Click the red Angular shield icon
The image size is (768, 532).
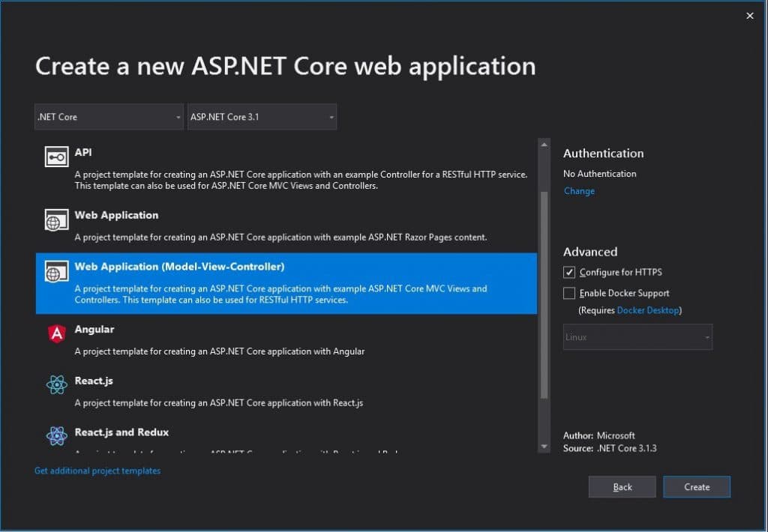(57, 333)
